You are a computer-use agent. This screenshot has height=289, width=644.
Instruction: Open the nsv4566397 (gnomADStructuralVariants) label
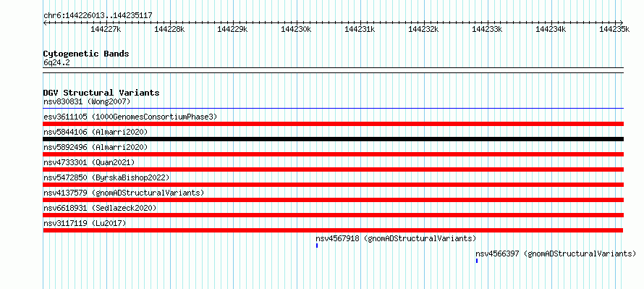[x=556, y=254]
